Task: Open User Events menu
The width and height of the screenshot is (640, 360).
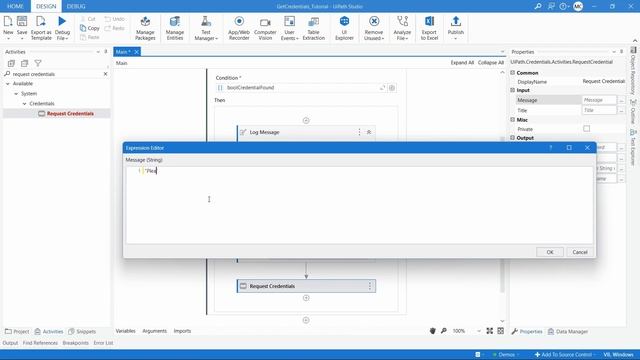Action: coord(289,28)
